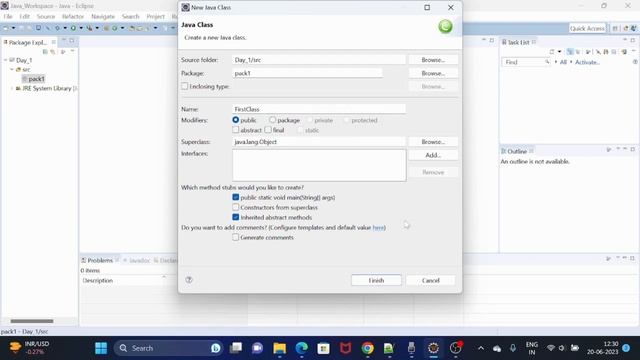This screenshot has width=640, height=360.
Task: Open the Navigate menu
Action: pyautogui.click(x=103, y=16)
